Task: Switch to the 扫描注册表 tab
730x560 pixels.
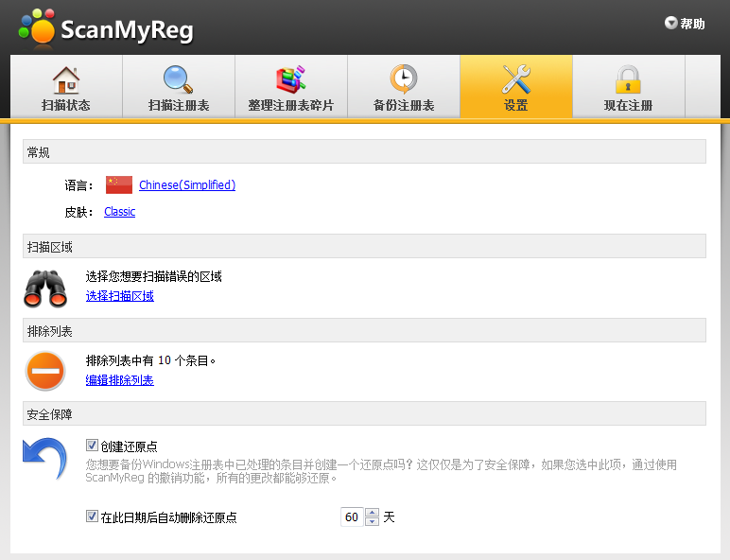Action: coord(179,87)
